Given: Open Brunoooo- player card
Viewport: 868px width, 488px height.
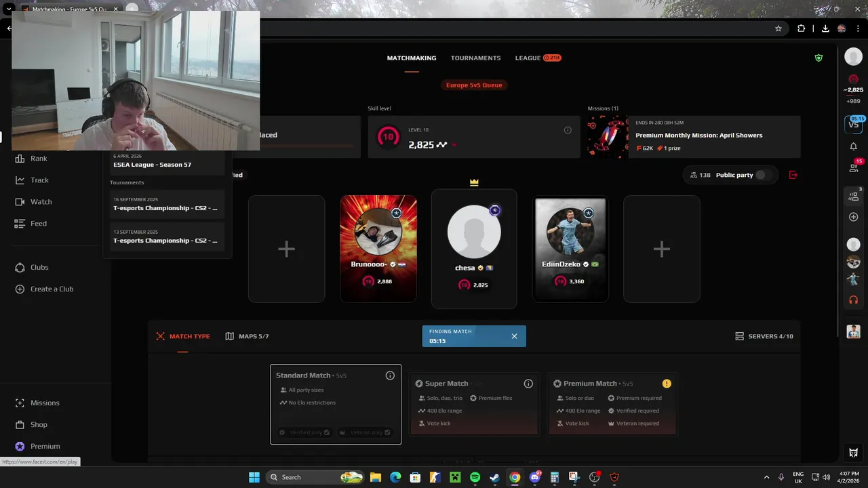Looking at the screenshot, I should (378, 249).
